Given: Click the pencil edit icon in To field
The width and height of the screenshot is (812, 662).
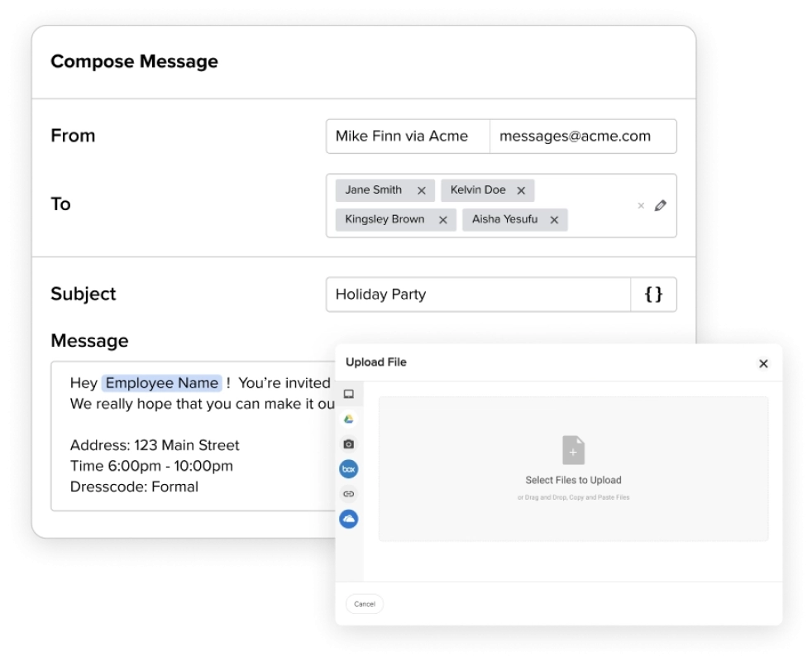Looking at the screenshot, I should [x=658, y=205].
